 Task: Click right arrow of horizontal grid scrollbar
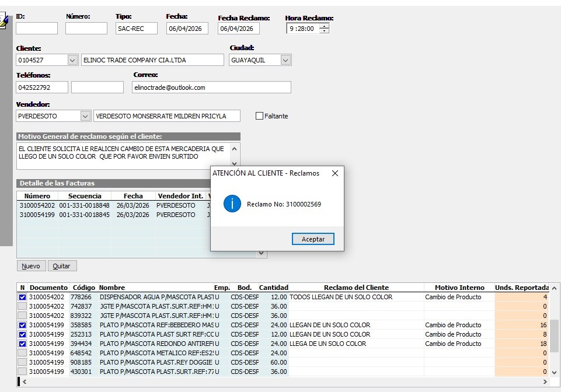coord(545,381)
